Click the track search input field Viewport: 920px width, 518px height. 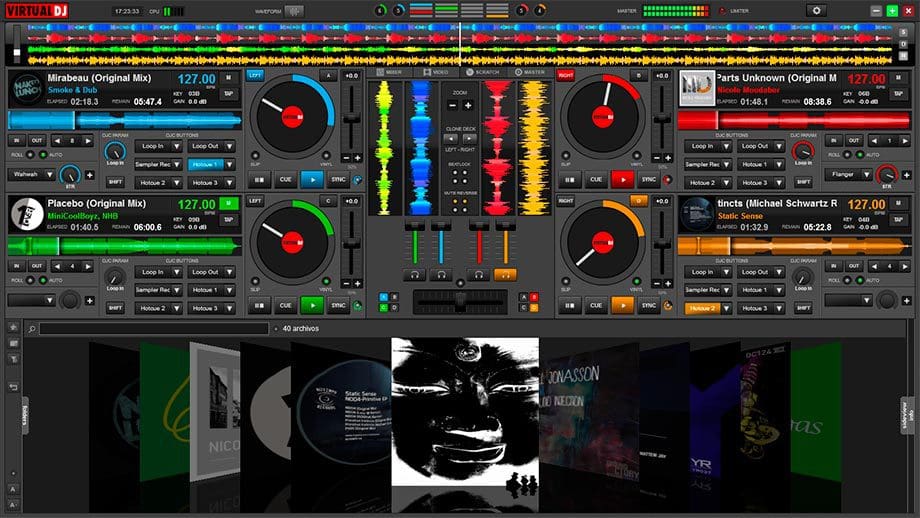(154, 329)
